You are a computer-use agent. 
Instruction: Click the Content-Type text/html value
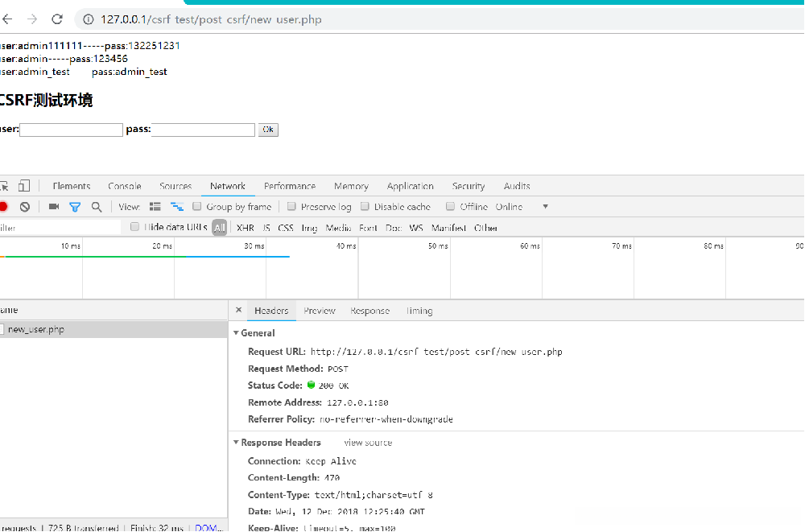pos(374,495)
